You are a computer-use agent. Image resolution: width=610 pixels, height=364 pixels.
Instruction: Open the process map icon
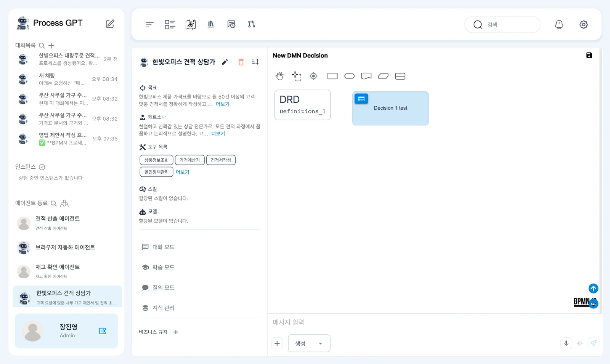(191, 24)
